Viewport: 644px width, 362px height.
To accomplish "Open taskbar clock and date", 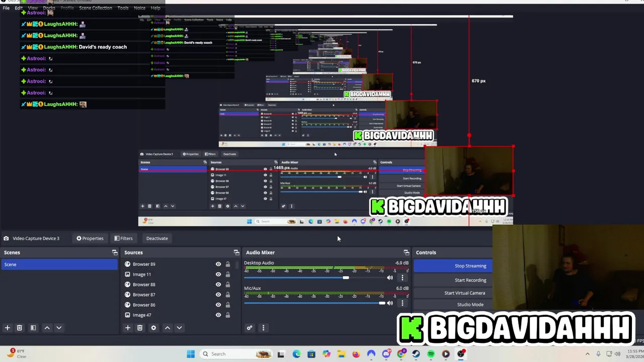I will [634, 354].
